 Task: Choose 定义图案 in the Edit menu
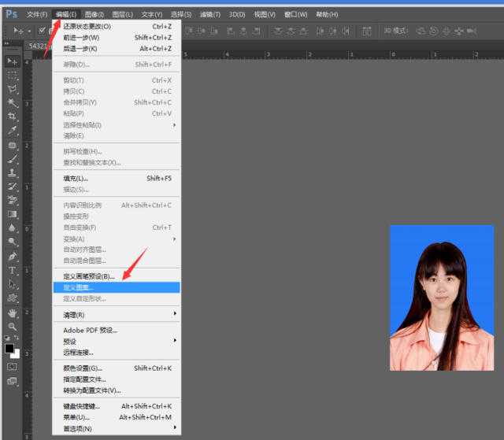[79, 287]
